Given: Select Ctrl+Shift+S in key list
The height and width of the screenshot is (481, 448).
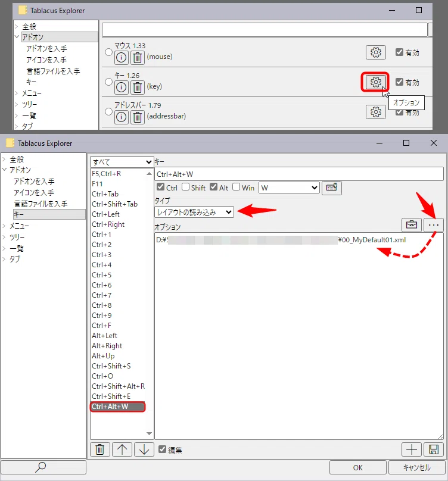Looking at the screenshot, I should 118,366.
